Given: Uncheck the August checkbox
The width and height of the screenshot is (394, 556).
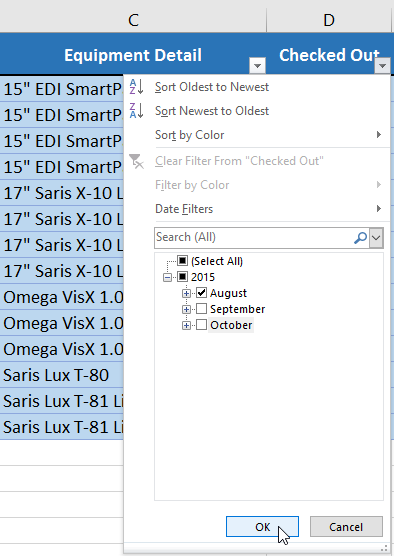Looking at the screenshot, I should pos(201,293).
